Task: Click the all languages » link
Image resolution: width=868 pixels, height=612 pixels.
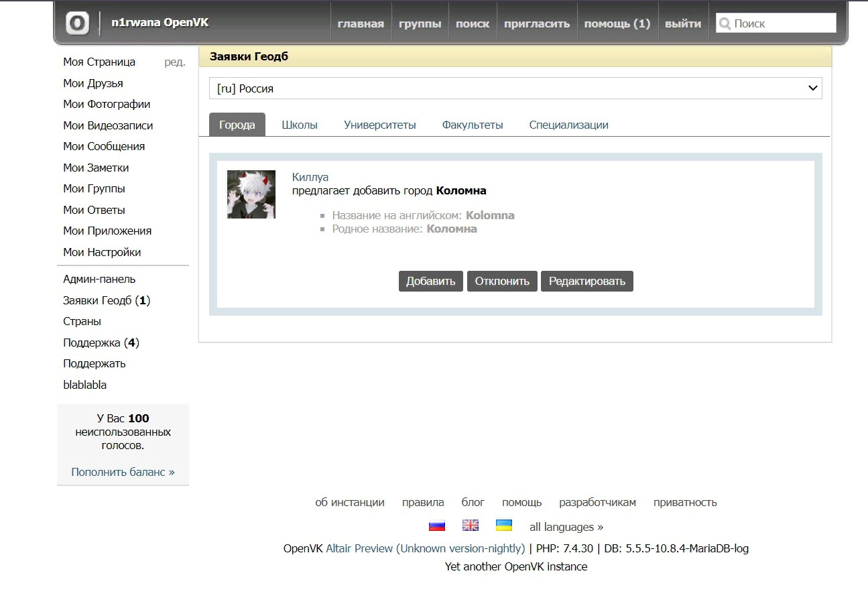Action: (566, 527)
